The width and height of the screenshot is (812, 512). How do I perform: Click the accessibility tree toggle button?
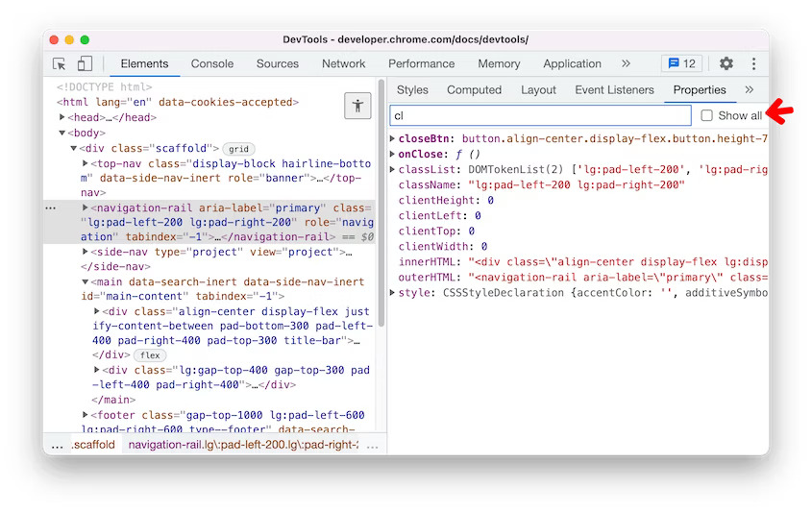(x=357, y=106)
